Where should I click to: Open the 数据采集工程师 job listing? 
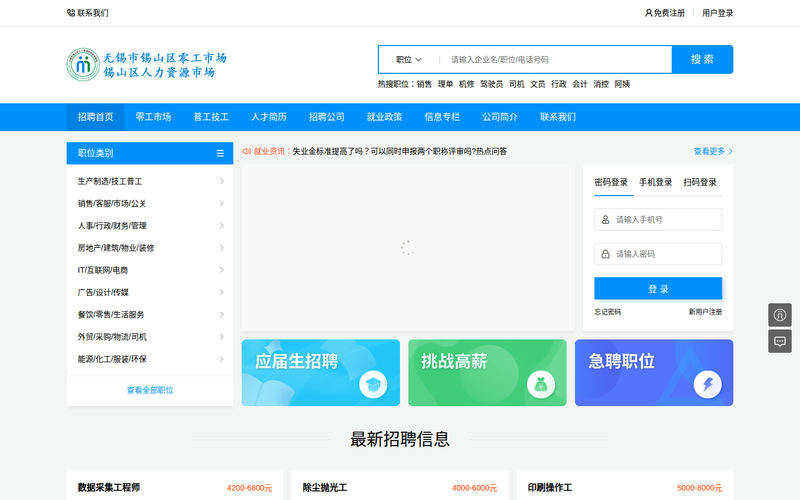[109, 487]
